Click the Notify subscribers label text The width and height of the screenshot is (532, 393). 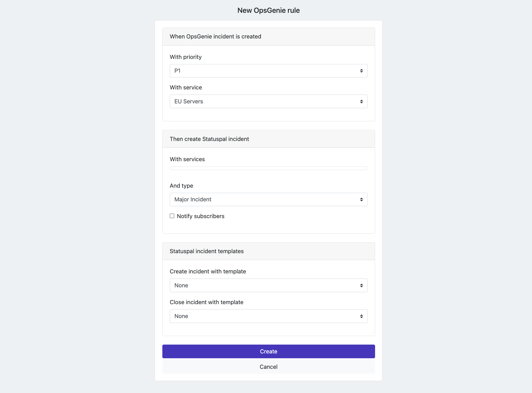point(200,216)
